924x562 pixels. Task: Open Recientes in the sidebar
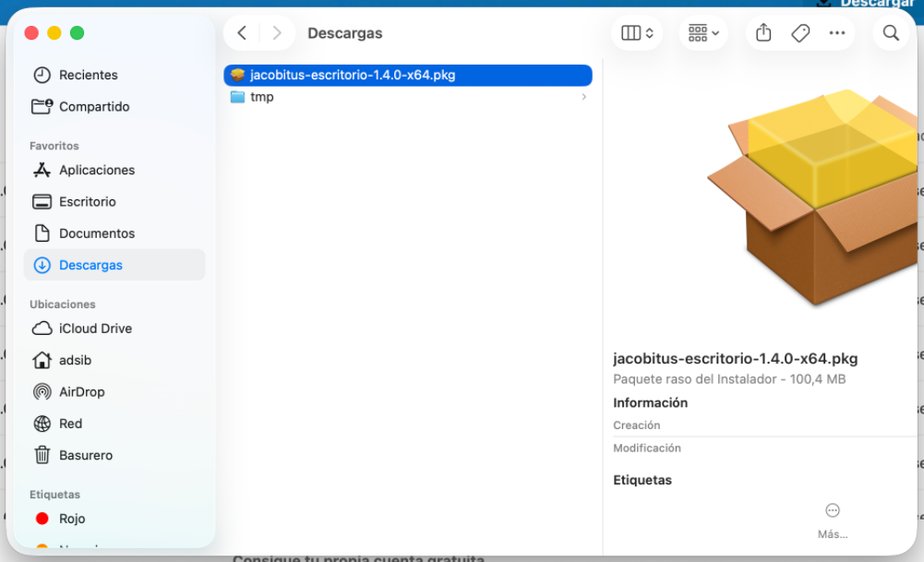click(114, 75)
